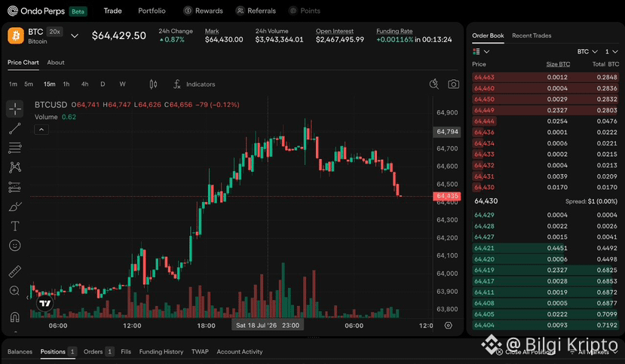
Task: Click the Open Interest label
Action: click(x=335, y=31)
